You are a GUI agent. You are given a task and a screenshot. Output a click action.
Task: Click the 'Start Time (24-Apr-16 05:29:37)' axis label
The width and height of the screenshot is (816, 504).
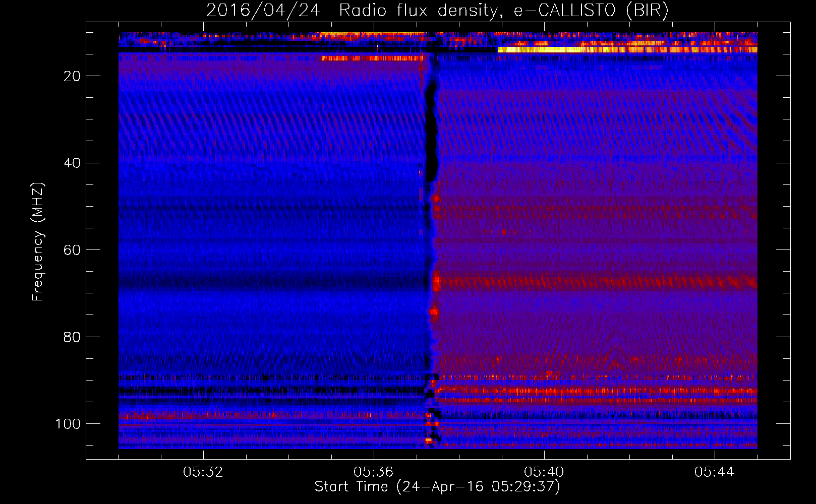click(437, 487)
